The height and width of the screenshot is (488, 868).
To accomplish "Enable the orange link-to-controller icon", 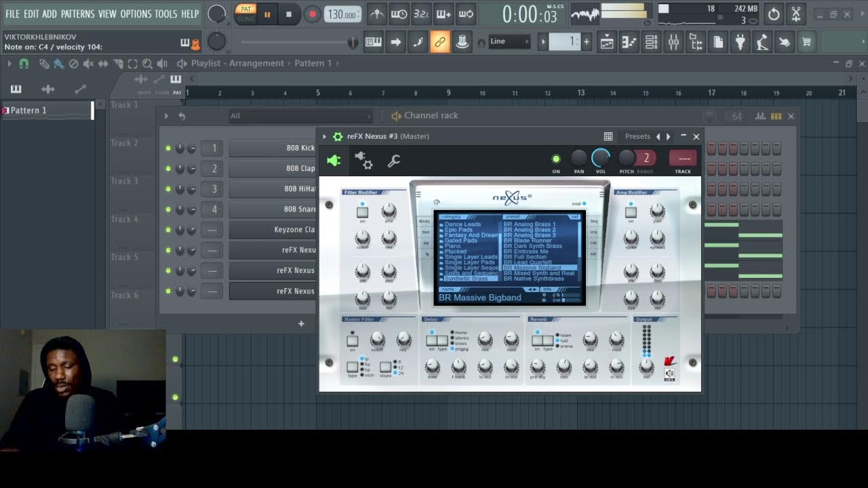I will pyautogui.click(x=440, y=42).
